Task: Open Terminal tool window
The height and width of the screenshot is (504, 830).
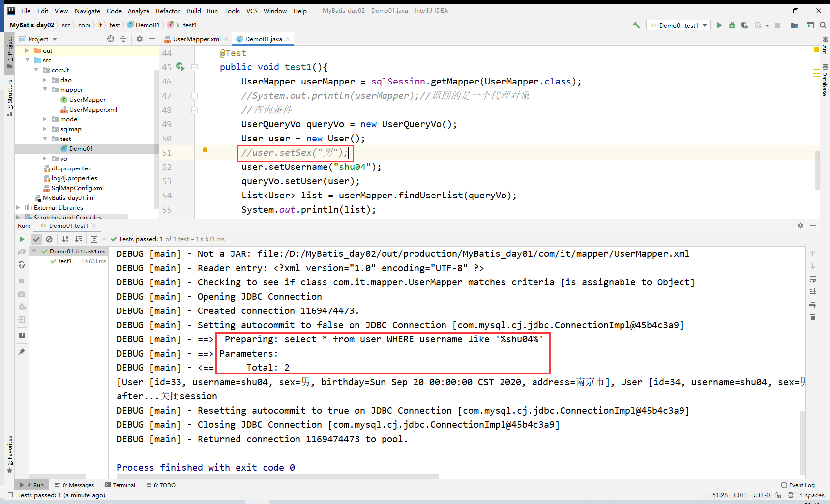Action: click(120, 485)
